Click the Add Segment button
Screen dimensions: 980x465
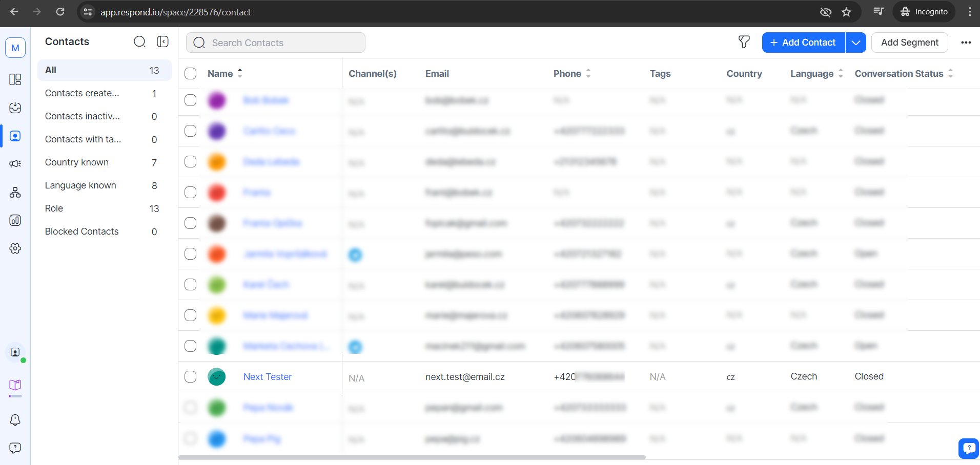(x=909, y=43)
